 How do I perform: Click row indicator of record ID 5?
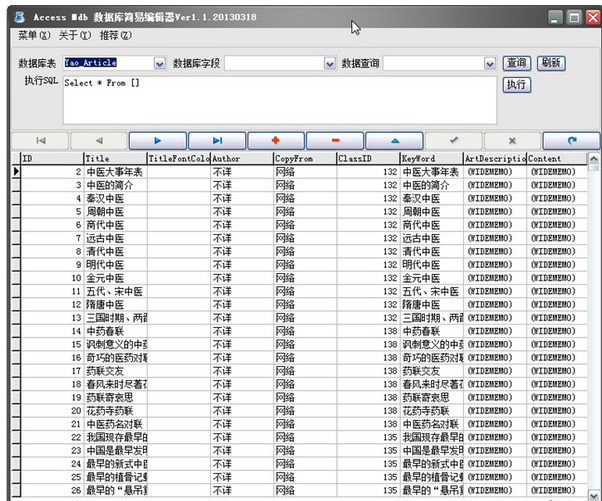(x=16, y=212)
